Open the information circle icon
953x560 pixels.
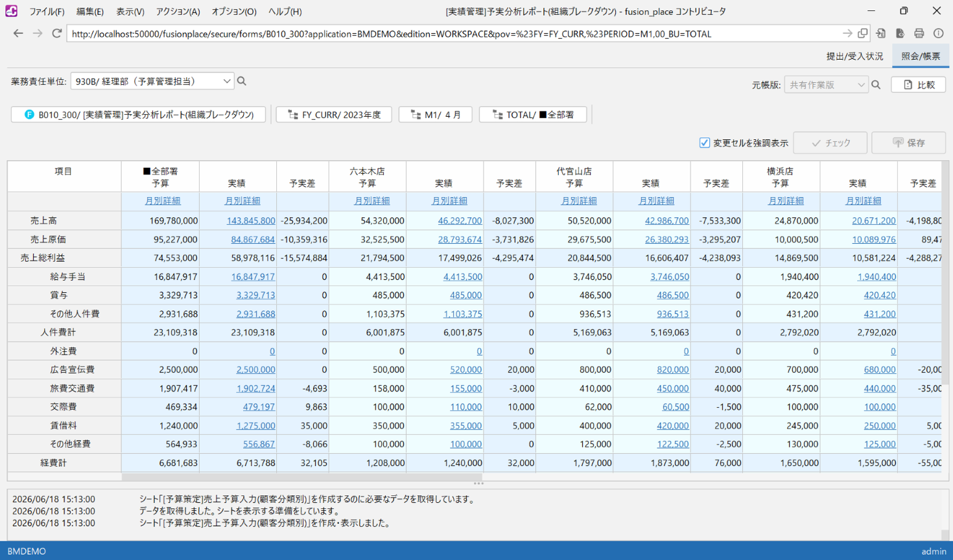click(938, 33)
